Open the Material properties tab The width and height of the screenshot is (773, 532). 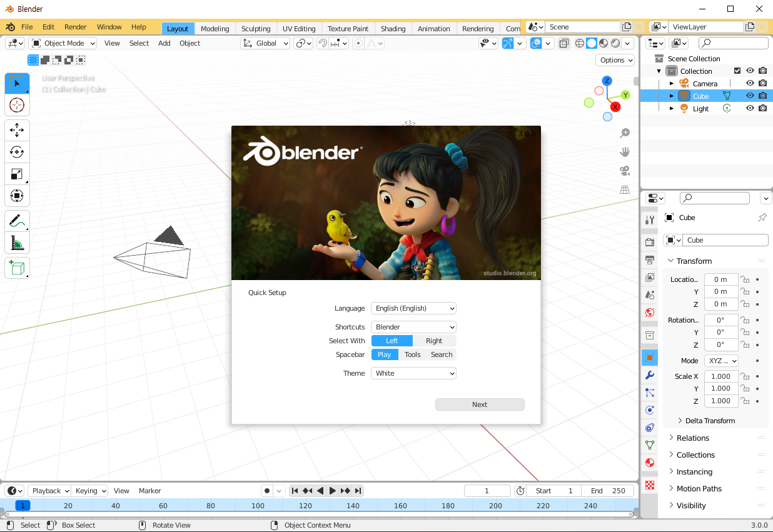point(650,463)
